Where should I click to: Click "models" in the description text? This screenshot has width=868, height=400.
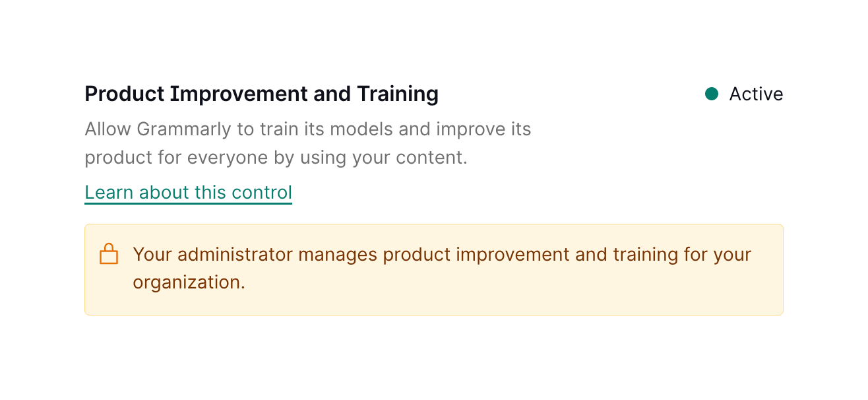[x=361, y=129]
